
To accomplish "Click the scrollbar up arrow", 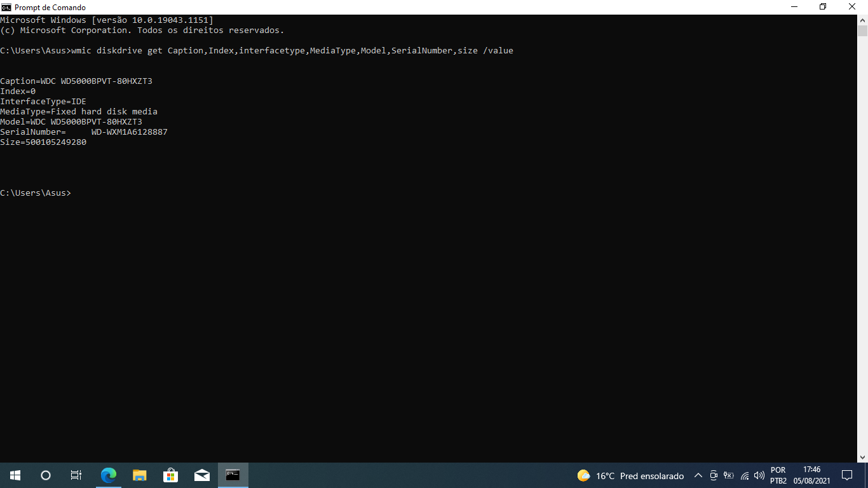I will pos(862,20).
